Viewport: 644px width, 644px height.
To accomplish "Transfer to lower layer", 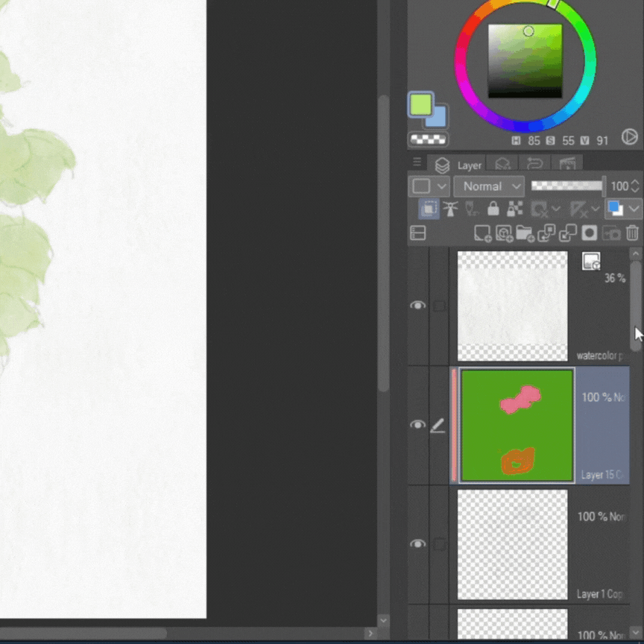I will [546, 233].
